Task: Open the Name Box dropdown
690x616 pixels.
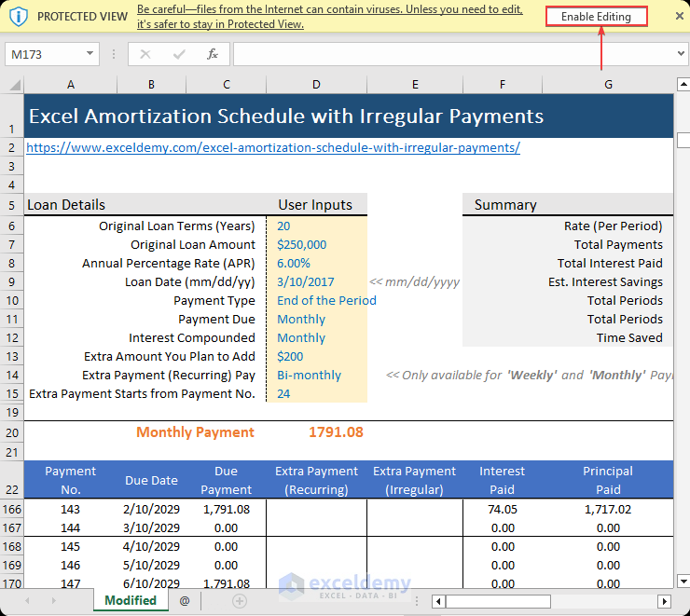Action: (90, 54)
